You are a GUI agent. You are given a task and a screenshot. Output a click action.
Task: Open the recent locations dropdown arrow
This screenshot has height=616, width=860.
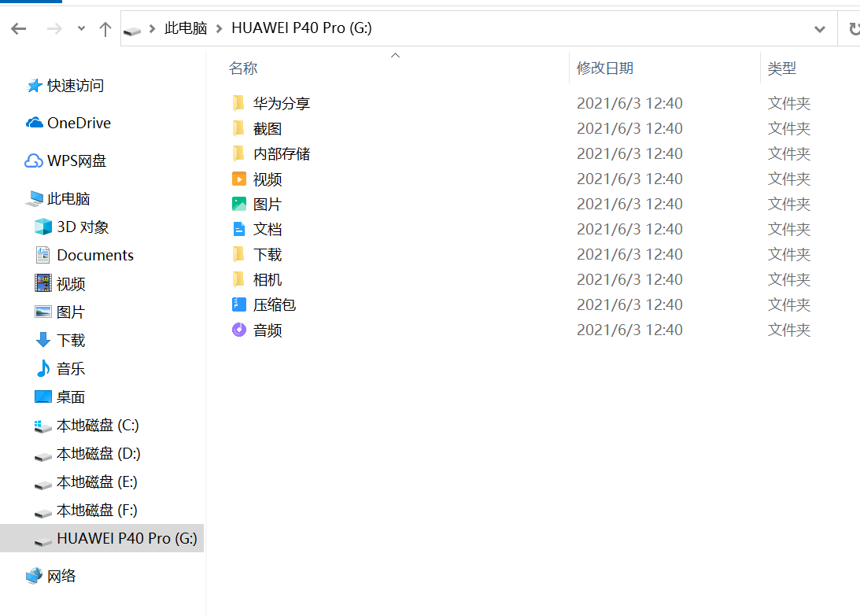click(81, 28)
